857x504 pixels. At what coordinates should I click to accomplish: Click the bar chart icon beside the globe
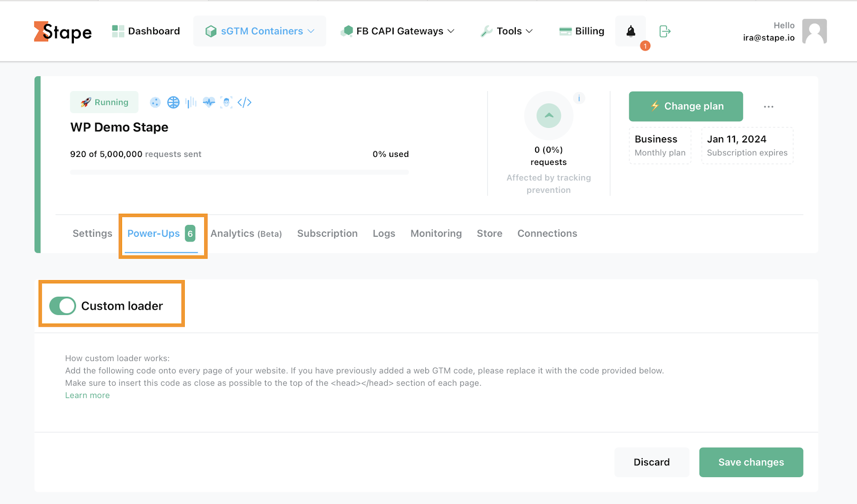tap(191, 102)
